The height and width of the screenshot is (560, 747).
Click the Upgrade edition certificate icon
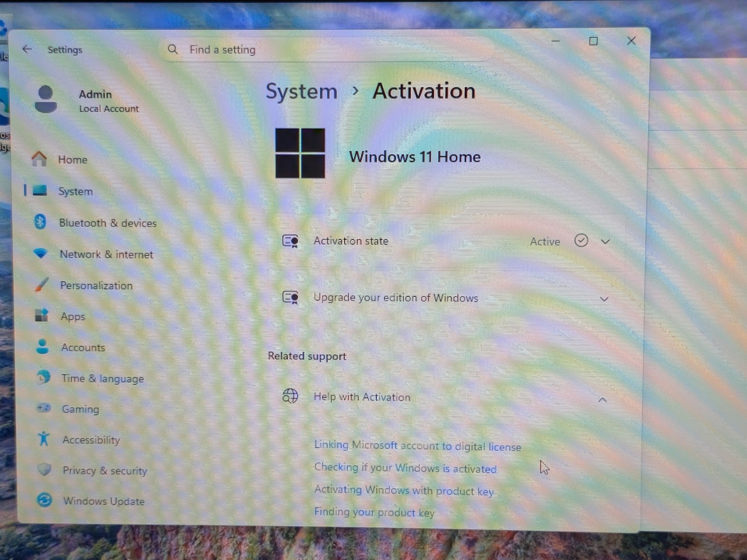290,297
